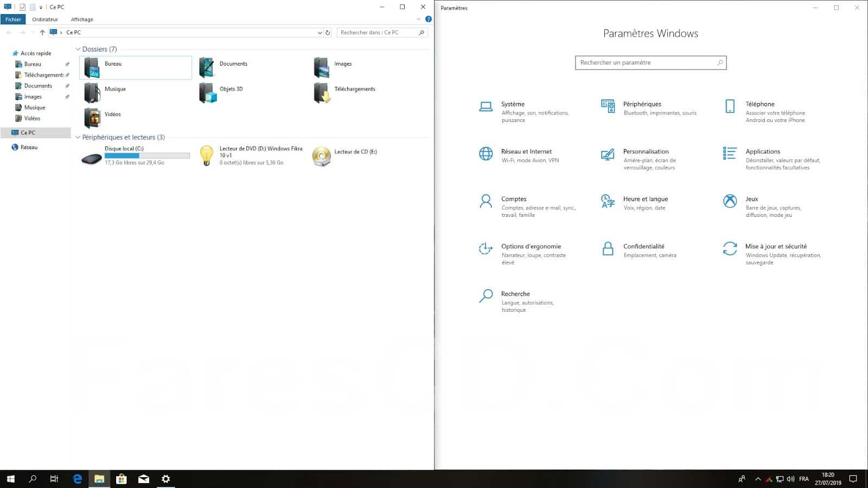Open the Windows Start menu
The width and height of the screenshot is (868, 488).
click(10, 479)
